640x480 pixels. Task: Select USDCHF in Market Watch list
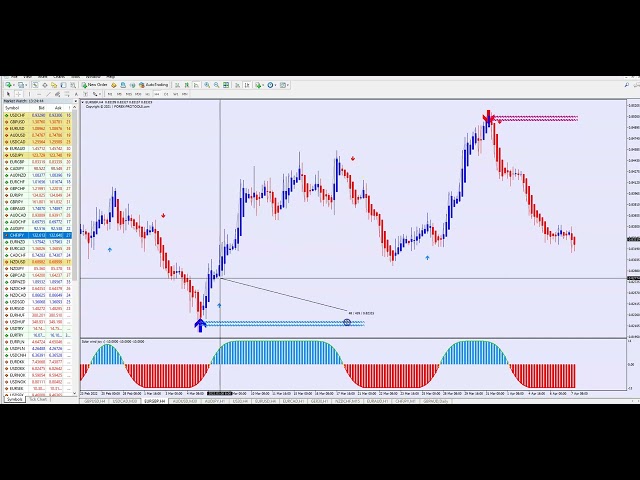(17, 115)
